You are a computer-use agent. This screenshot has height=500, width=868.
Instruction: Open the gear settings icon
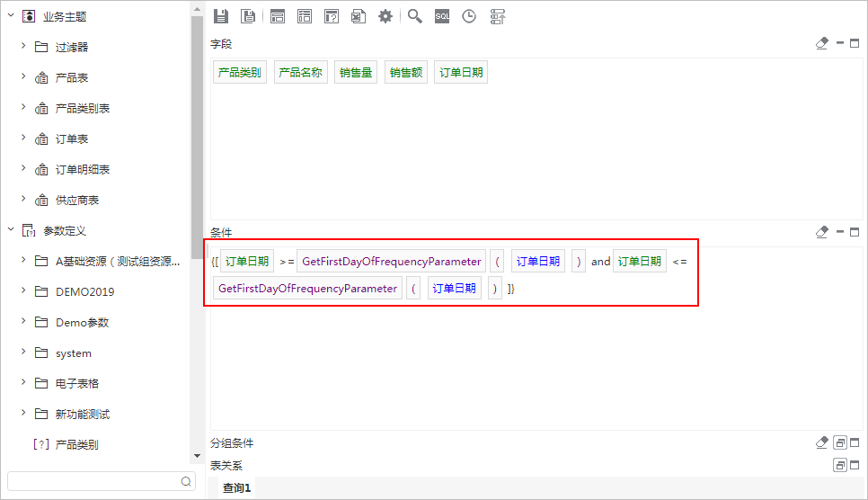385,16
